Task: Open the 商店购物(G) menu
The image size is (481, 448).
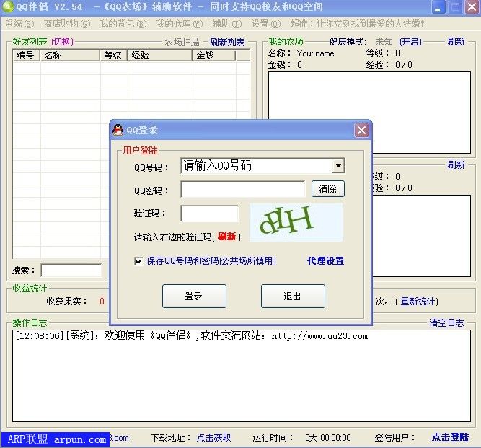Action: (x=67, y=24)
